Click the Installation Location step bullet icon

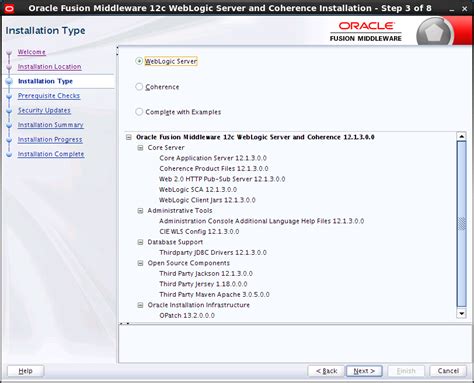[9, 67]
